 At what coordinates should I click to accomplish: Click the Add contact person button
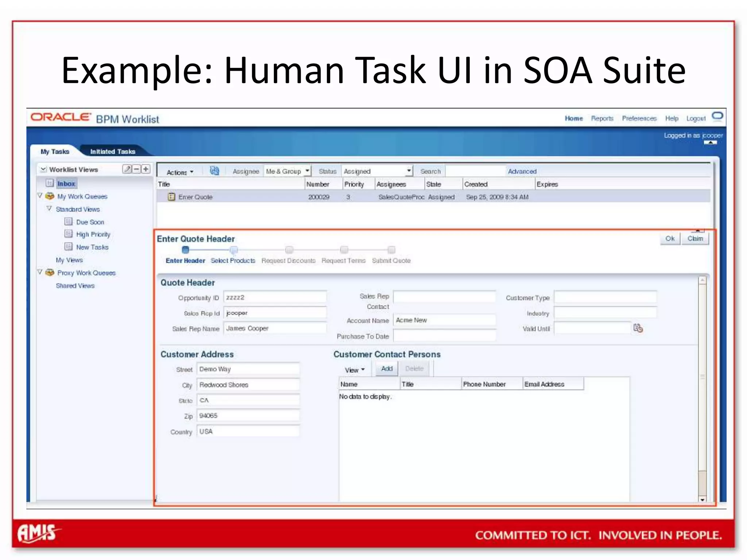point(387,369)
